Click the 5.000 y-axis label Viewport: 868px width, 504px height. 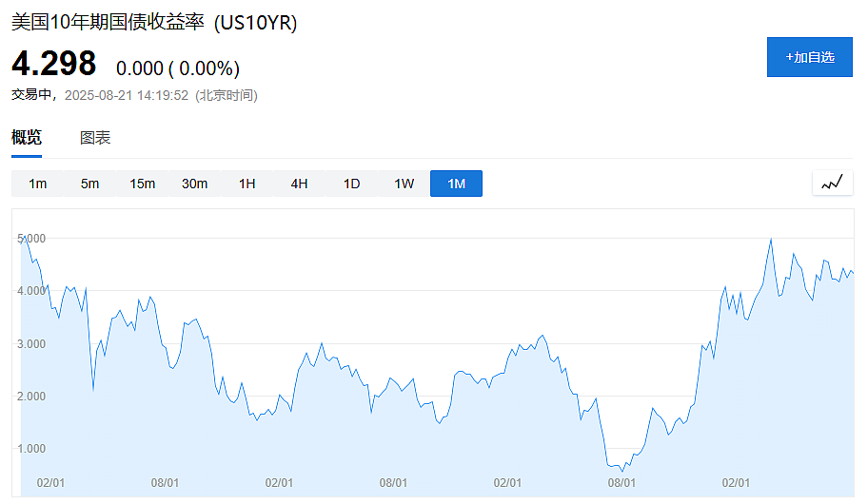click(x=31, y=239)
